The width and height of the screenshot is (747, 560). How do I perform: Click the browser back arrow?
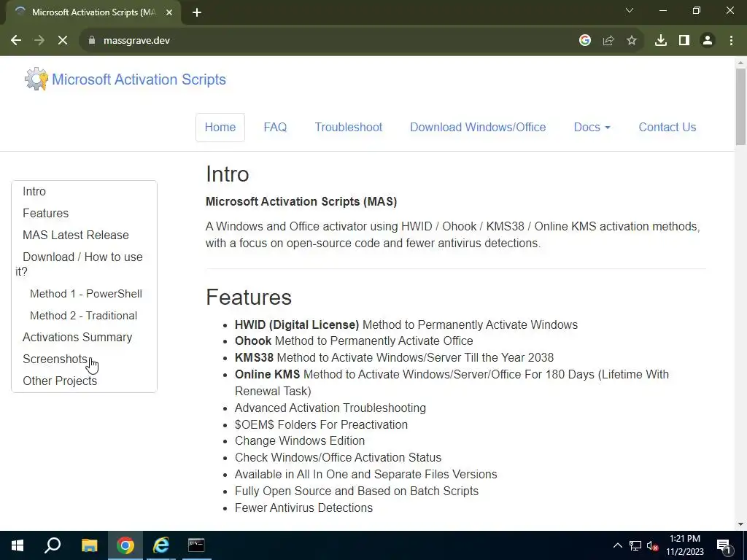(x=16, y=41)
